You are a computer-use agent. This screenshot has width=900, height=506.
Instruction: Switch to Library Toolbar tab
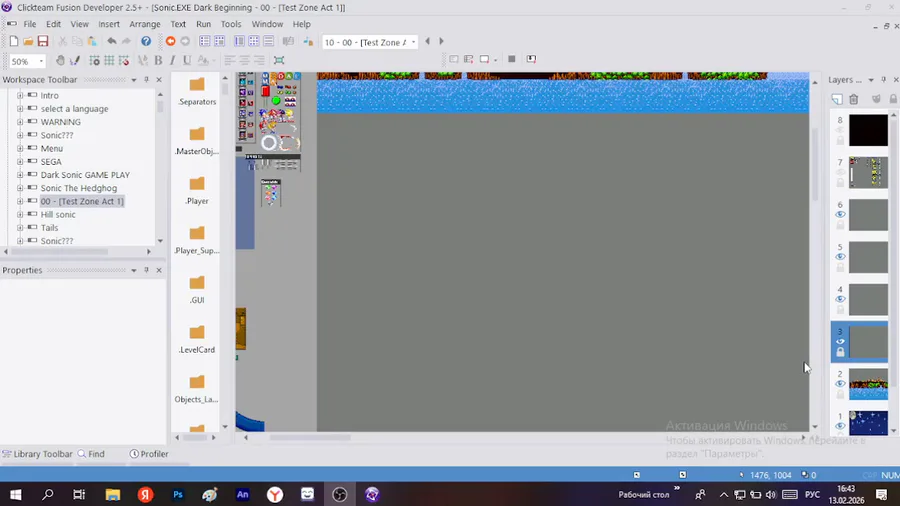pyautogui.click(x=37, y=454)
